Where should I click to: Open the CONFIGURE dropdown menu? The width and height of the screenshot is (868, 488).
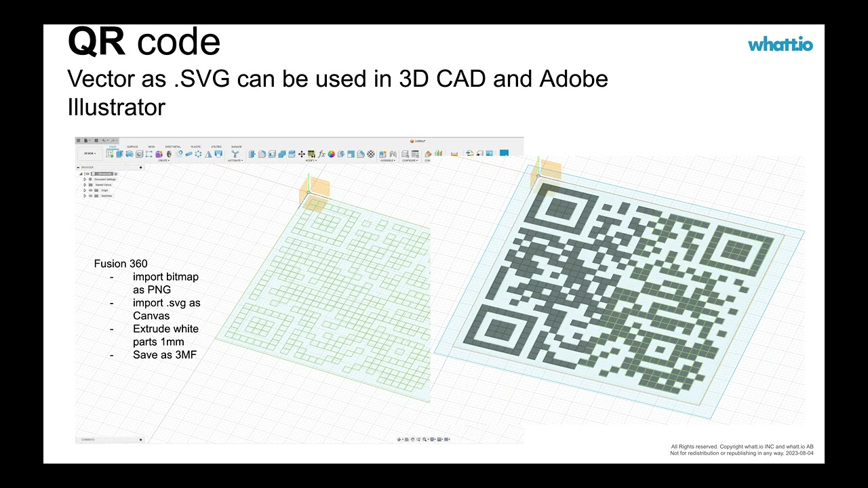tap(410, 161)
